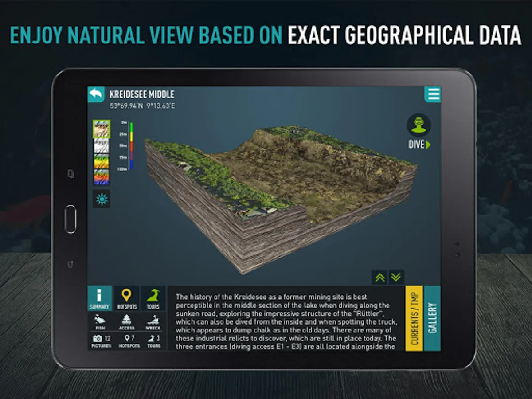Click the Kreidesee history description text
532x399 pixels.
pos(286,322)
